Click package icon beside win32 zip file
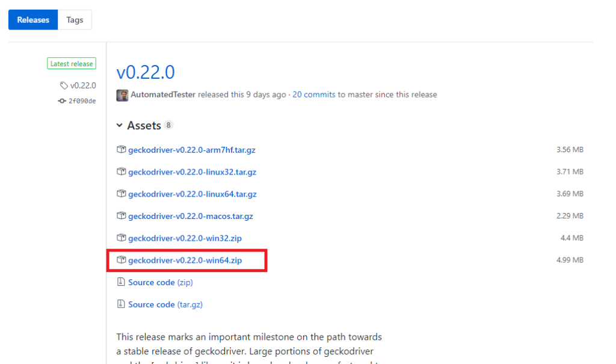The width and height of the screenshot is (616, 364). click(x=122, y=238)
